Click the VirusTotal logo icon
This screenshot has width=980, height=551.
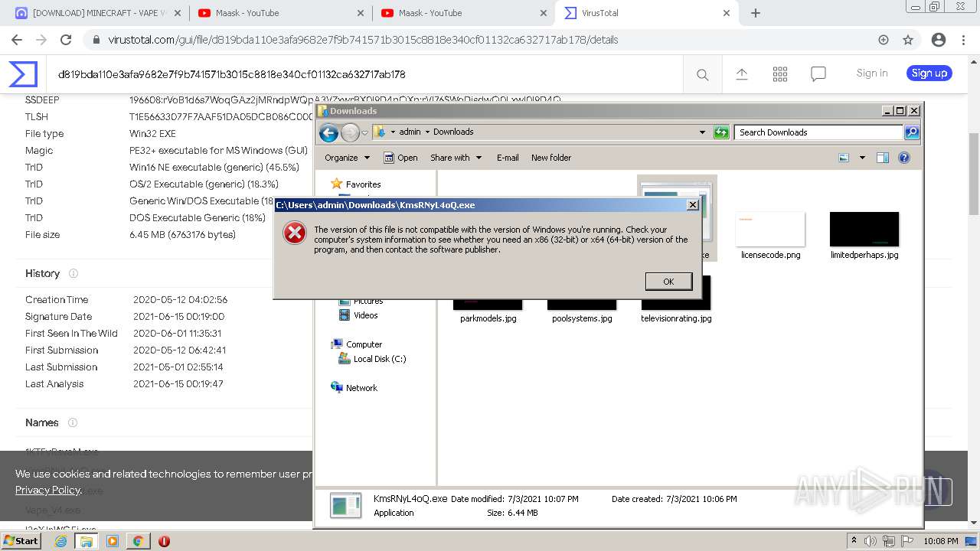click(x=23, y=74)
